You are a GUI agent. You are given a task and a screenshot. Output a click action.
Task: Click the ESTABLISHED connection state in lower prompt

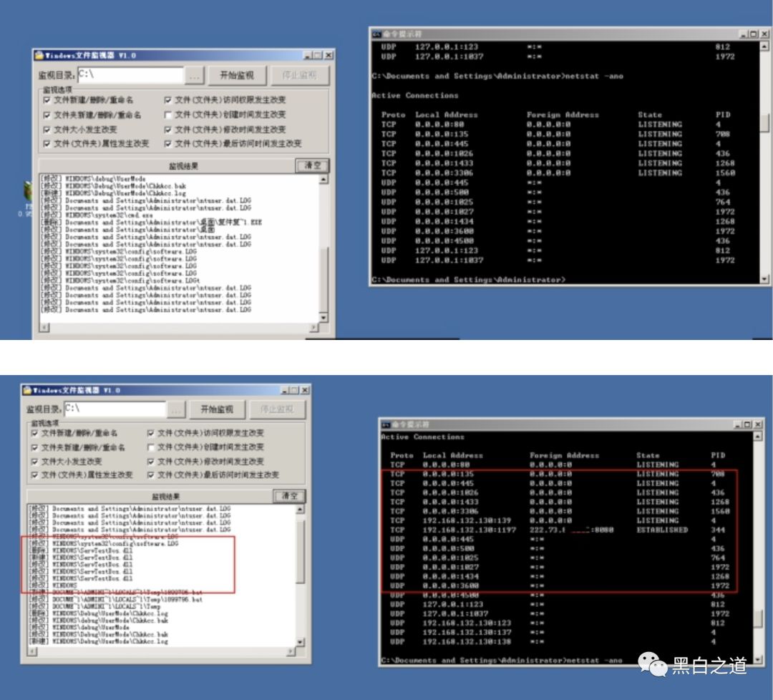[x=661, y=530]
